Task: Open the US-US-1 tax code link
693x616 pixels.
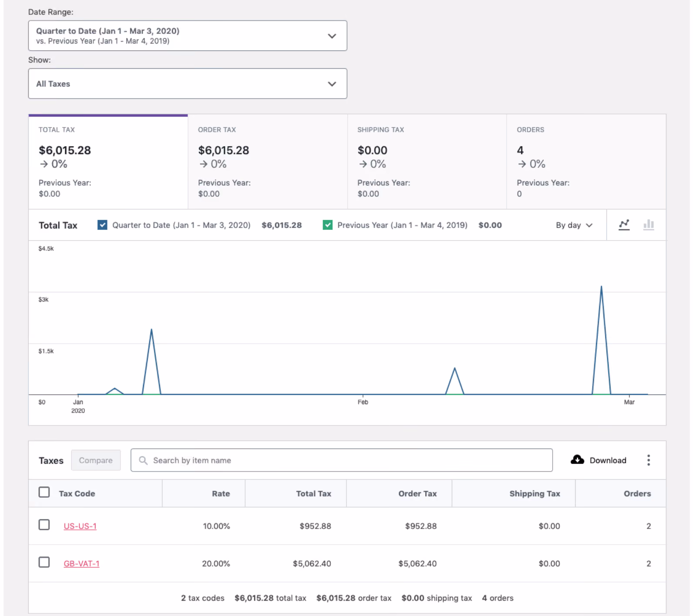Action: [x=80, y=526]
